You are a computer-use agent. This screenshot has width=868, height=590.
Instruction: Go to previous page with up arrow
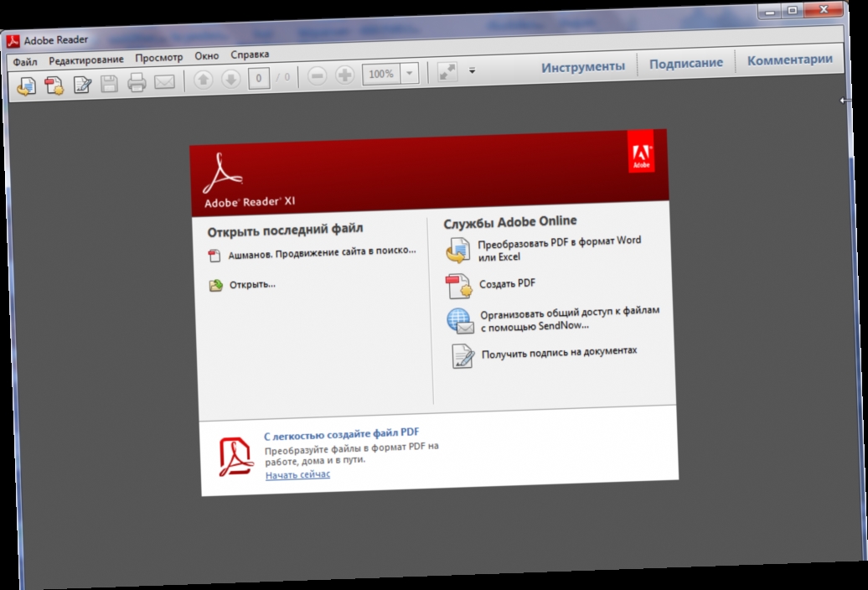click(203, 80)
